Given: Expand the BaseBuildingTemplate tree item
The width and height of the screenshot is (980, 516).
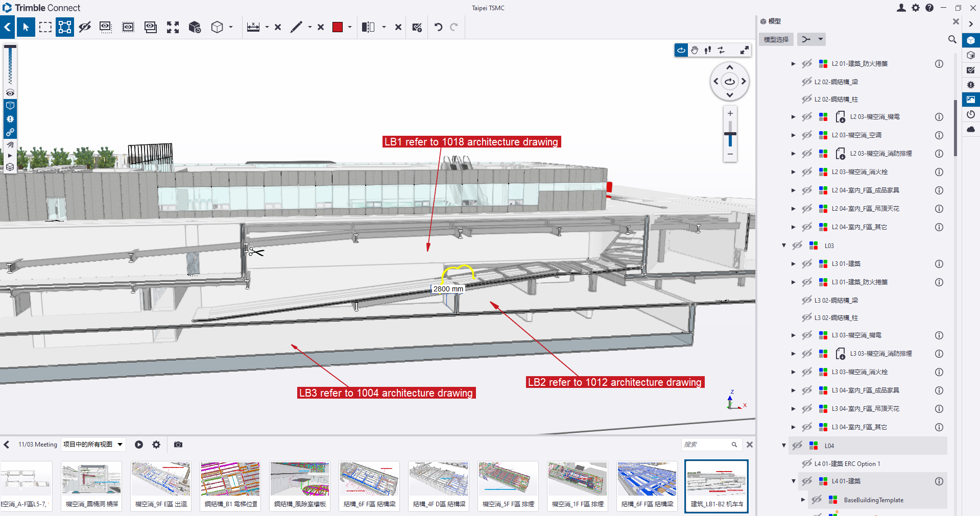Looking at the screenshot, I should point(803,500).
